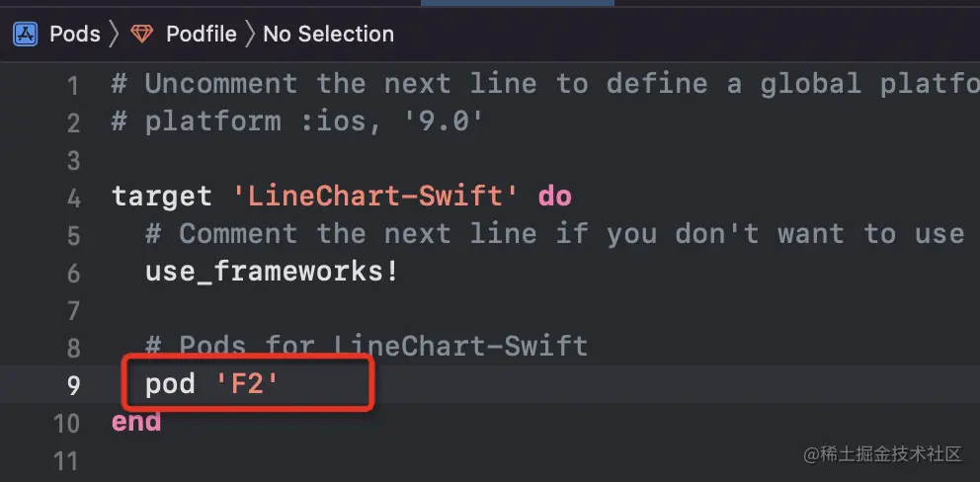This screenshot has height=482, width=980.
Task: Open the No Selection breadcrumb menu
Action: pos(328,35)
